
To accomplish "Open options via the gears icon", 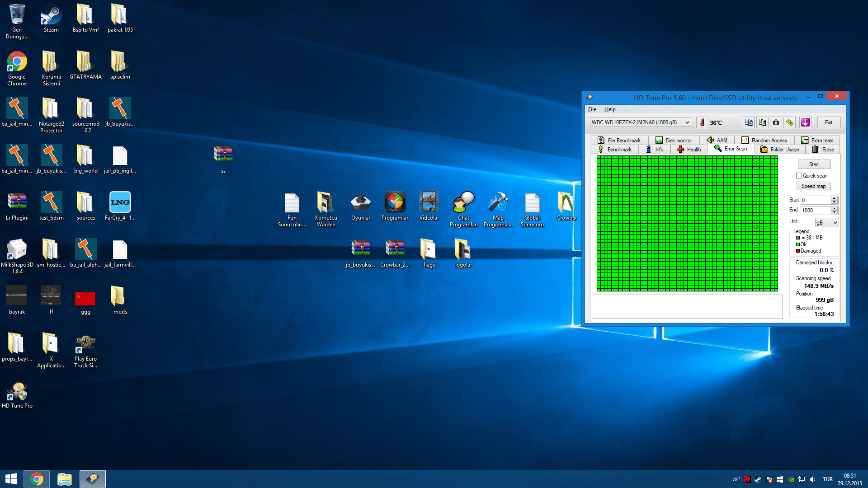I will [790, 122].
